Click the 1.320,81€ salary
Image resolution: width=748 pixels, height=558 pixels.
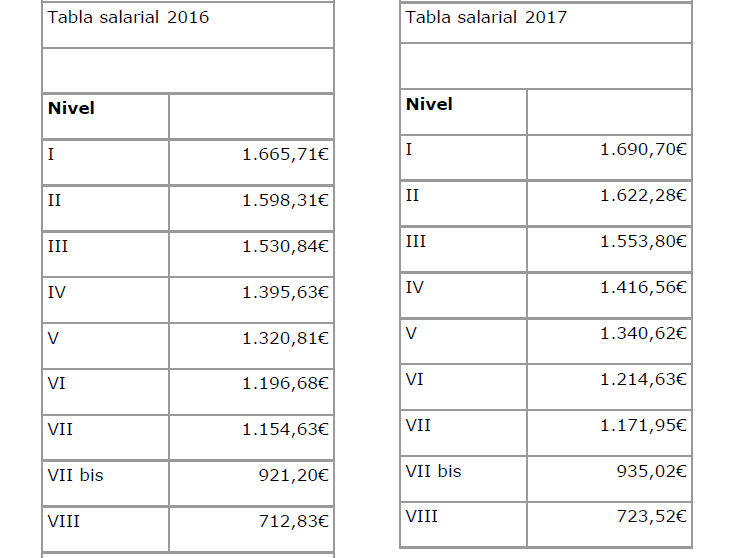click(x=285, y=338)
